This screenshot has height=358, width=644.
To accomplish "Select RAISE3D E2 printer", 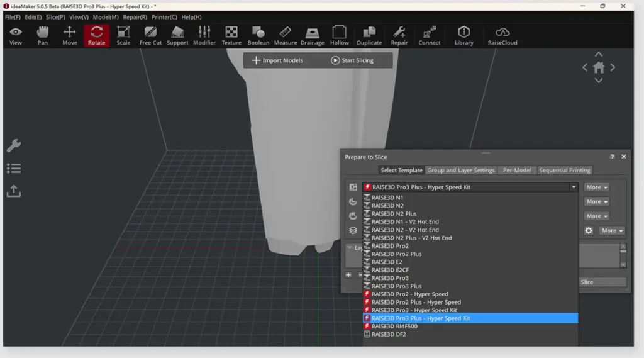I will (x=470, y=262).
